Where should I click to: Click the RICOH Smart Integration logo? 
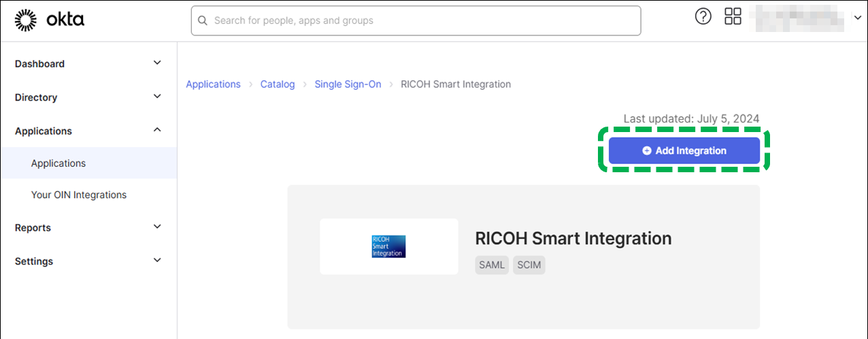(x=388, y=246)
